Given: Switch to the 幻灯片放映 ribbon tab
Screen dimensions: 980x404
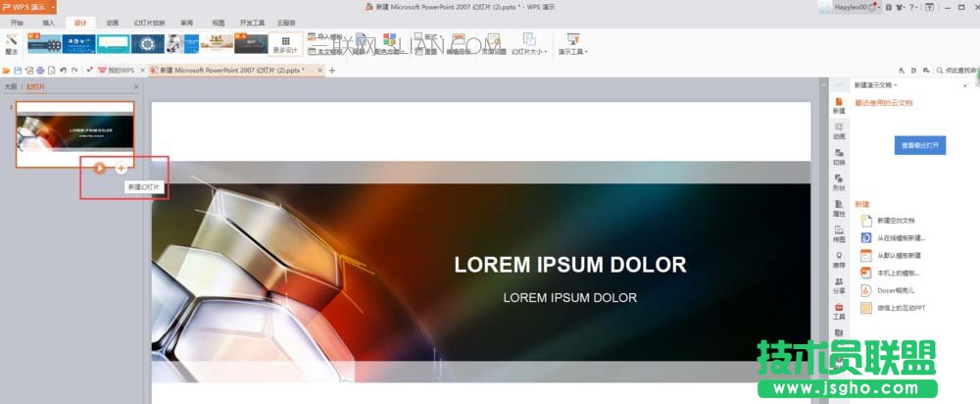Looking at the screenshot, I should click(149, 23).
